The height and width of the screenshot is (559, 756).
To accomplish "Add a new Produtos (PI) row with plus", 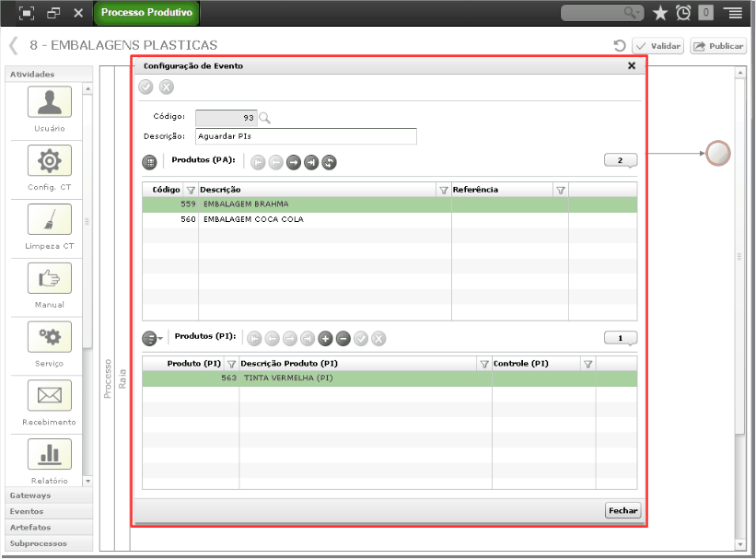I will pyautogui.click(x=325, y=339).
